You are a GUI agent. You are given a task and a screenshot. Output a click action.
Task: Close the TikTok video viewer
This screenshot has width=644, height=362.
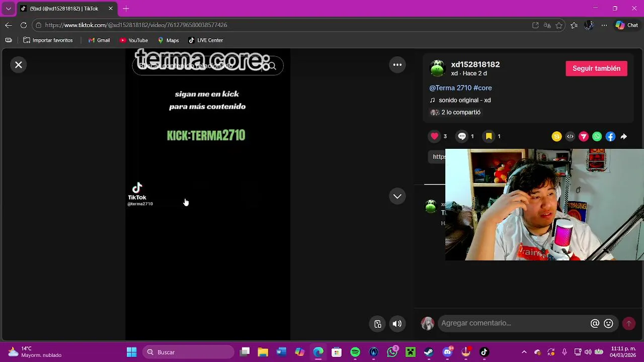coord(19,65)
